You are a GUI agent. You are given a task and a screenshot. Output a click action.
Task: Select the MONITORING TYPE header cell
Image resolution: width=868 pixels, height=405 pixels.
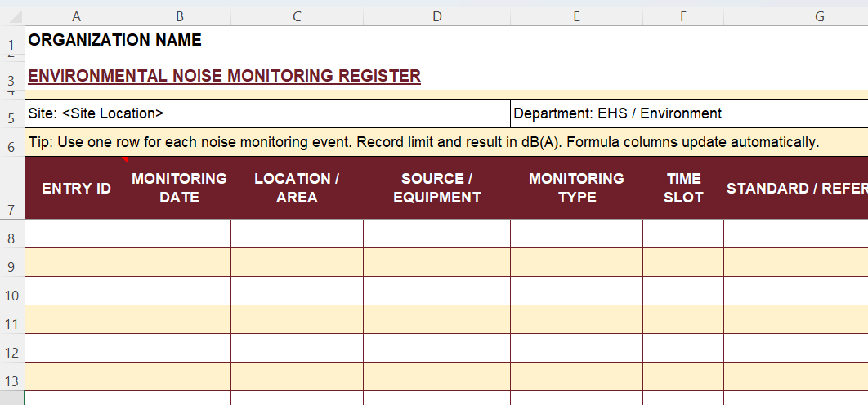(x=576, y=188)
